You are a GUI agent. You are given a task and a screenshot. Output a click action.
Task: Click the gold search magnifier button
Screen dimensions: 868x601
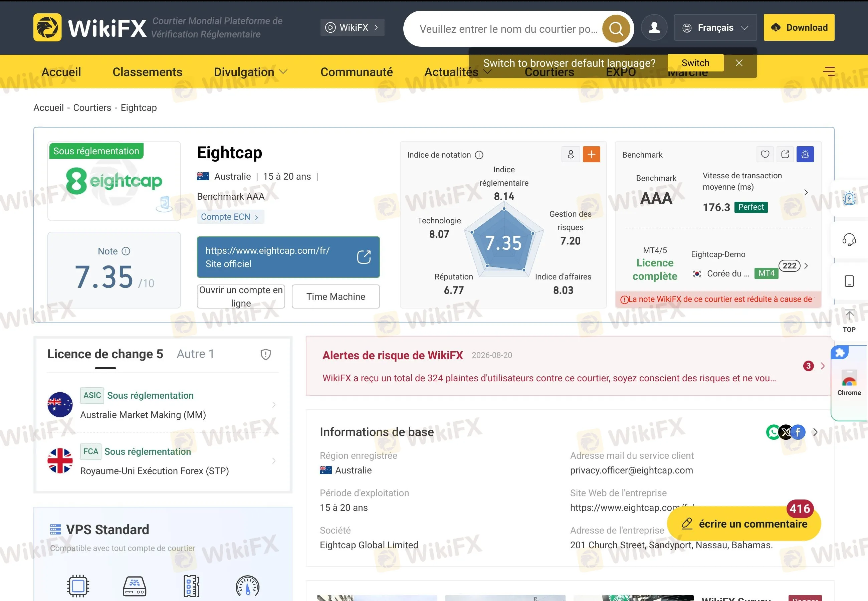616,28
